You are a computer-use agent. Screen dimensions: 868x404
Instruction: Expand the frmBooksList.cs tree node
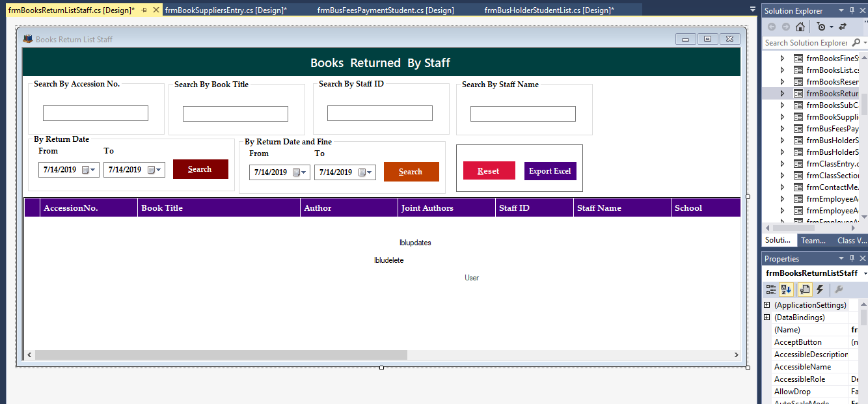tap(782, 70)
